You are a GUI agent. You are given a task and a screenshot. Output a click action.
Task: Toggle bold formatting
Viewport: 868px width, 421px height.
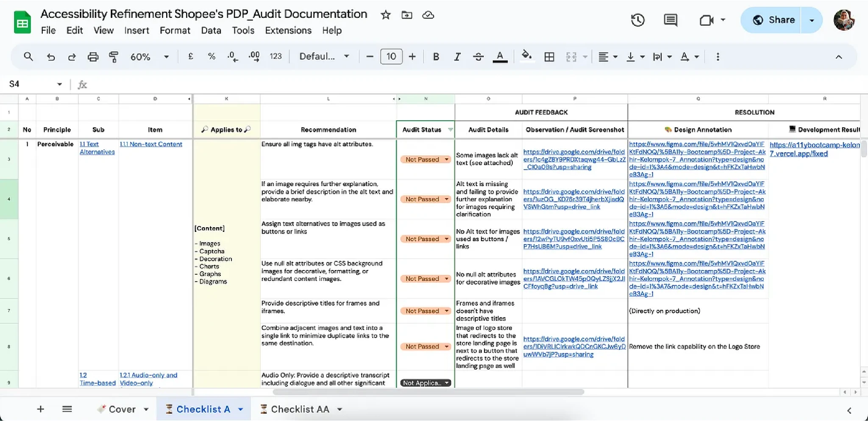click(436, 56)
